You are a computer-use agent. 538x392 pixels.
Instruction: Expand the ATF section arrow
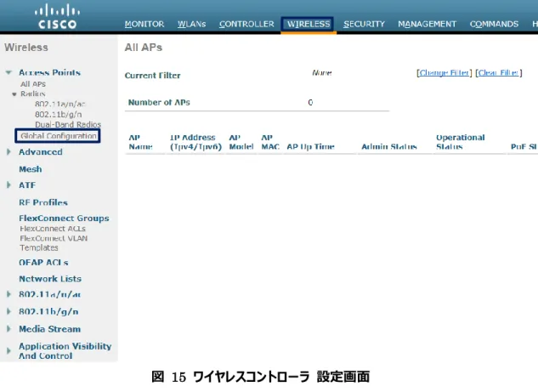click(8, 185)
